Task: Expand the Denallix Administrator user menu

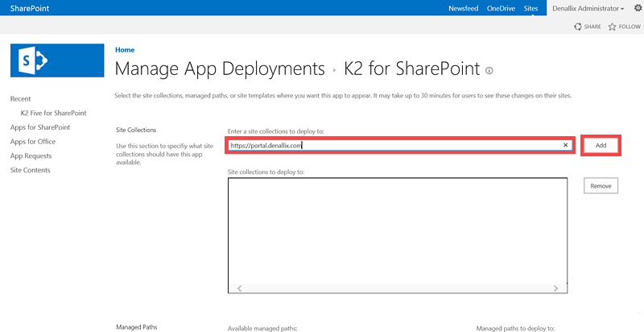Action: [588, 8]
